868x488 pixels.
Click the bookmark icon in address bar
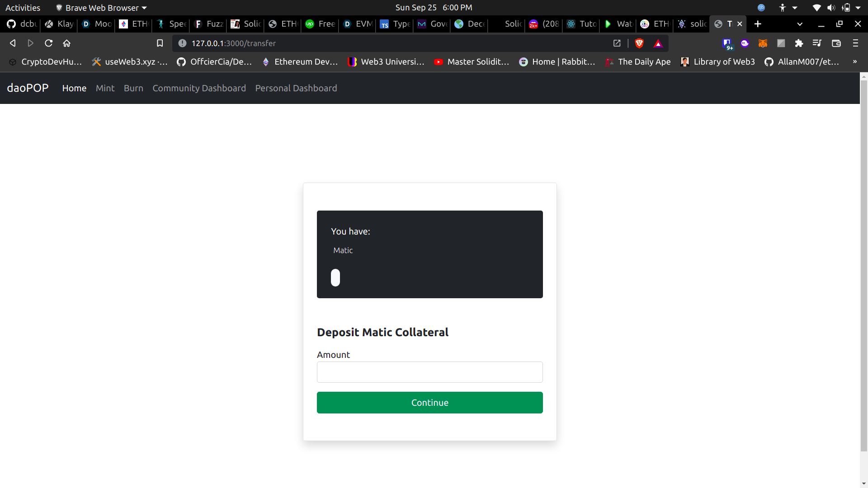tap(160, 43)
